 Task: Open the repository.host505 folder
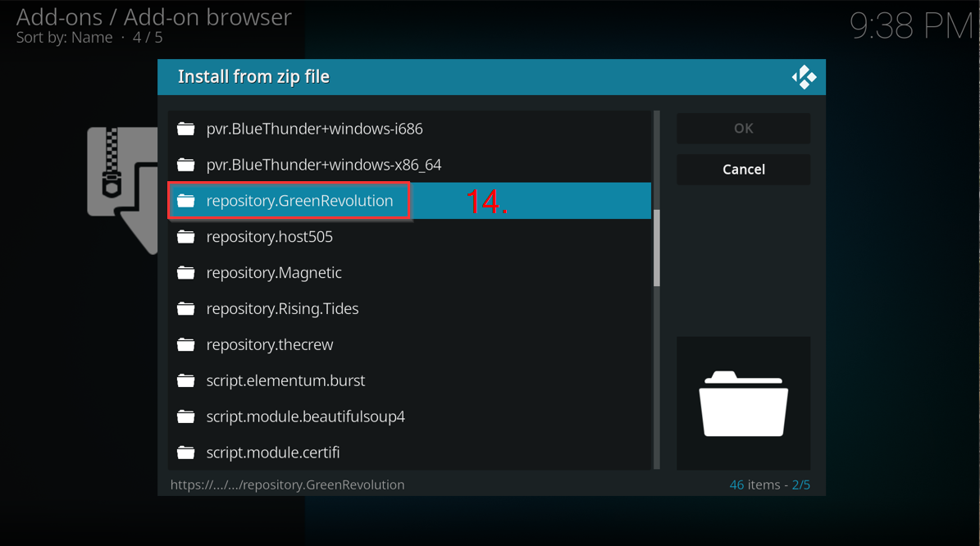tap(409, 237)
